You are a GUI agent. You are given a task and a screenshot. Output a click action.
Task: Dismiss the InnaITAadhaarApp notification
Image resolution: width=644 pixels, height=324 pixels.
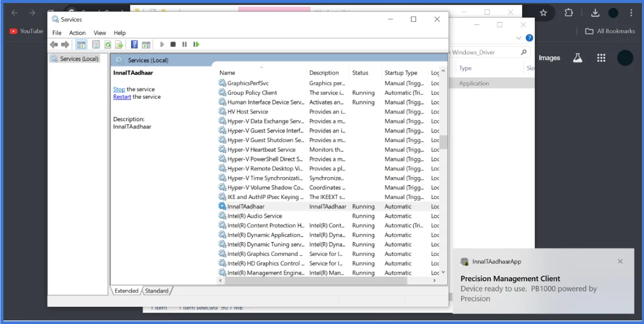tap(620, 262)
